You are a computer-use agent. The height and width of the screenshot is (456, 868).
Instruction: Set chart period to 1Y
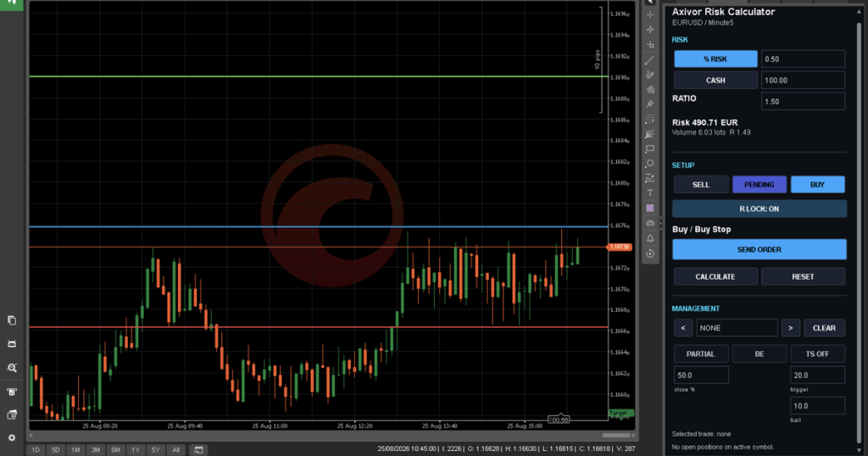click(135, 450)
